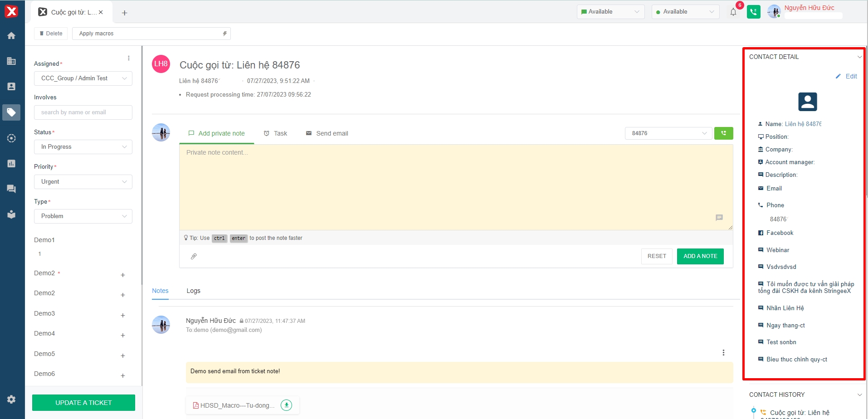
Task: Open the ticket tag icon in sidebar
Action: click(x=11, y=112)
